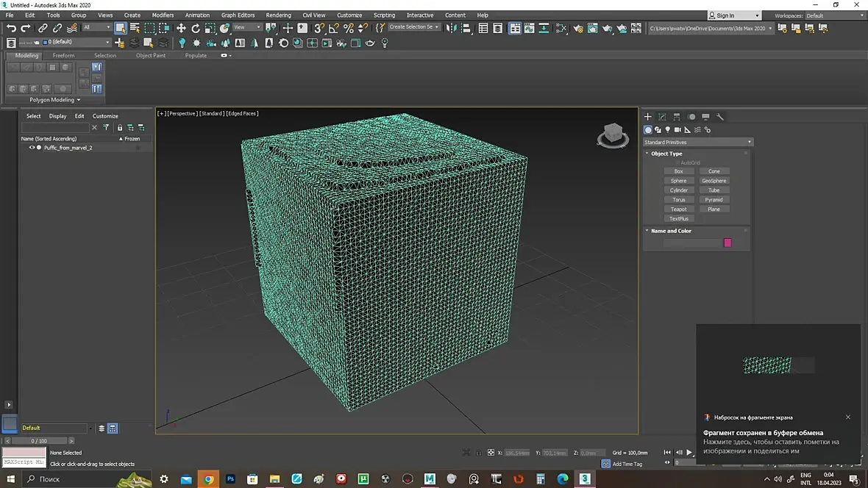Switch to Cameras category in Create panel

pos(677,130)
